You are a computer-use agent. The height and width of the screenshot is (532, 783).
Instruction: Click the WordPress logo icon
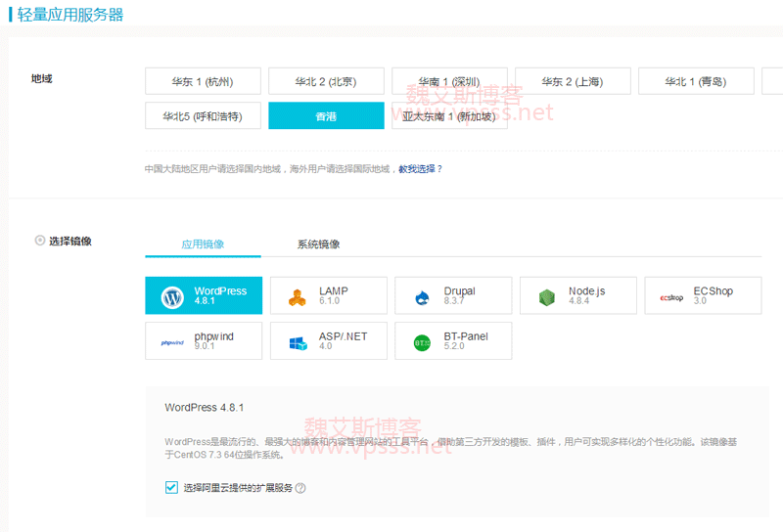[x=173, y=297]
